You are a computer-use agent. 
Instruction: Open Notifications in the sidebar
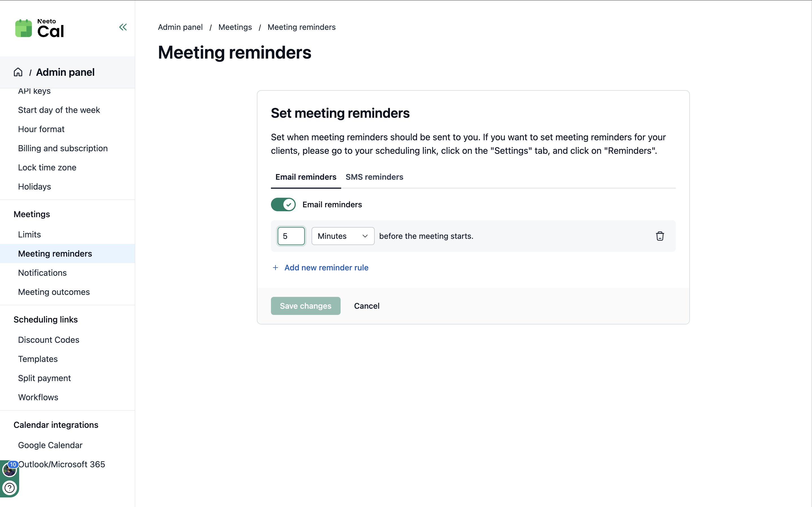coord(42,273)
